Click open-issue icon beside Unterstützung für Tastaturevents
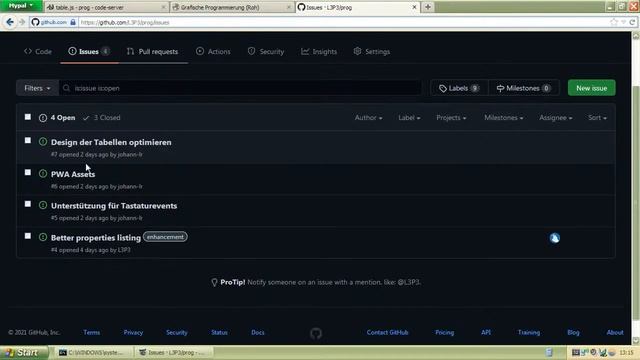 coord(43,205)
